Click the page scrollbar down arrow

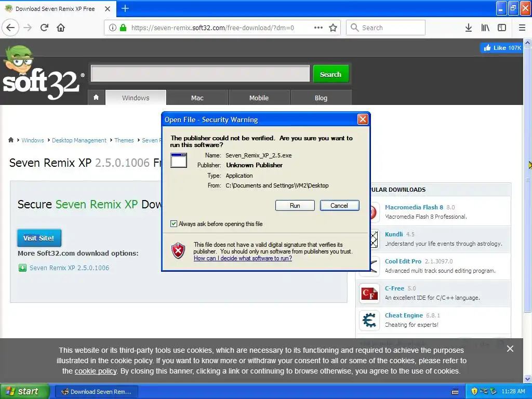click(527, 379)
